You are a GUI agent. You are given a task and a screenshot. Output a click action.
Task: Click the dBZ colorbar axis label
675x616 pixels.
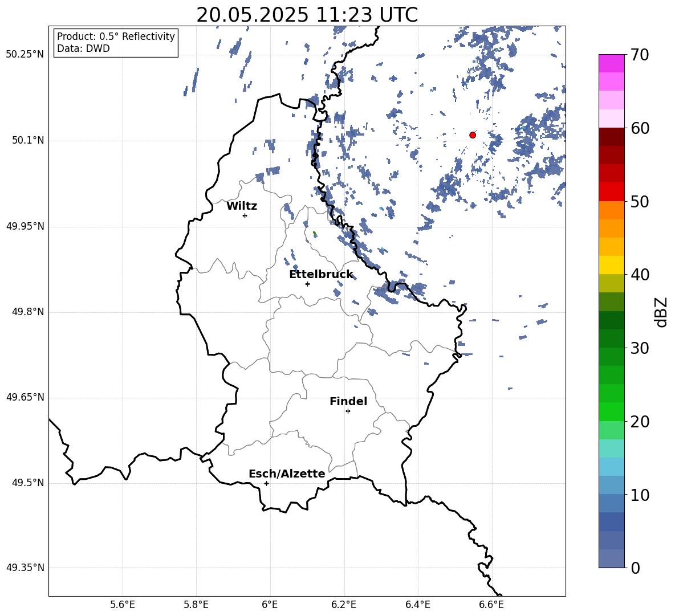coord(661,312)
